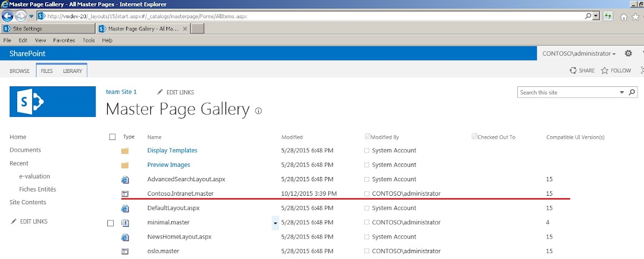Switch to the FILES ribbon tab
The height and width of the screenshot is (259, 644).
(x=47, y=71)
